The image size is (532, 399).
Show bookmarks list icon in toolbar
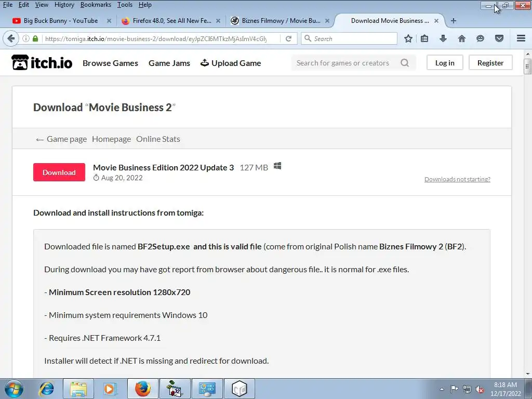(424, 38)
